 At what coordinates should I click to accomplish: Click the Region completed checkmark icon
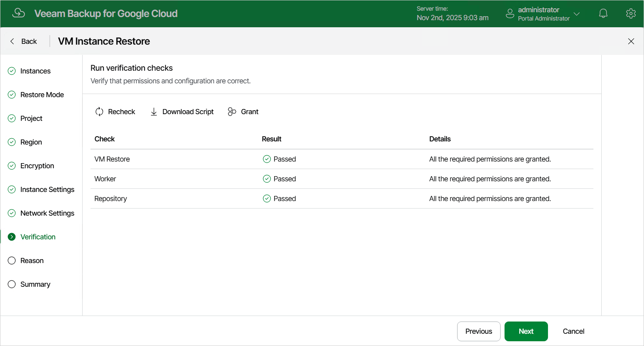[12, 142]
